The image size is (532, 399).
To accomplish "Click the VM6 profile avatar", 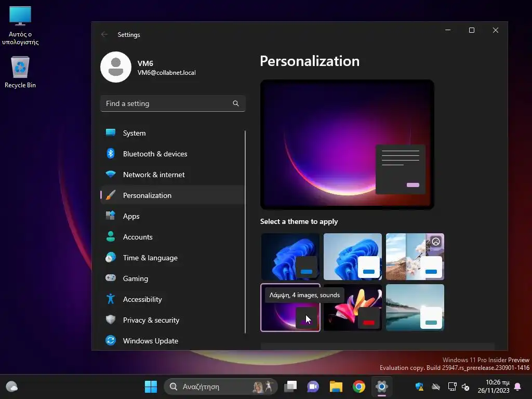I will (x=116, y=67).
